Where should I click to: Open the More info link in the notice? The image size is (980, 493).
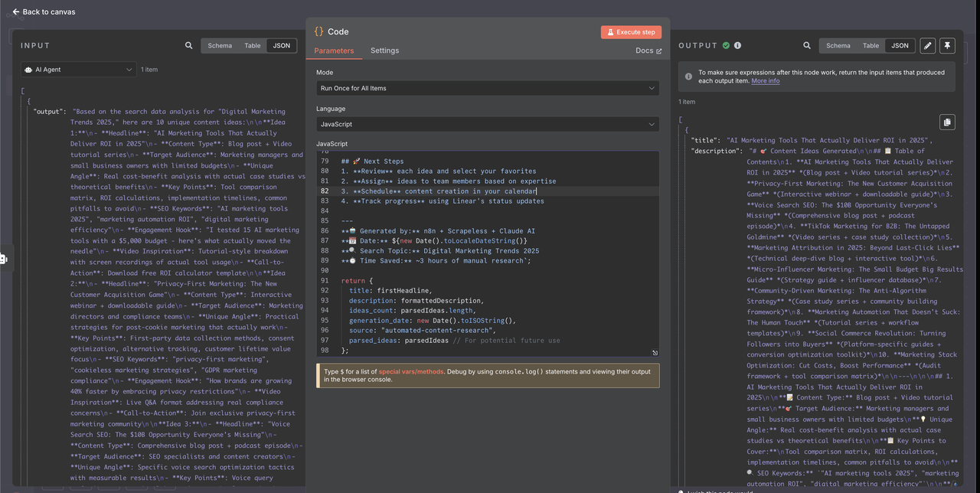click(765, 81)
